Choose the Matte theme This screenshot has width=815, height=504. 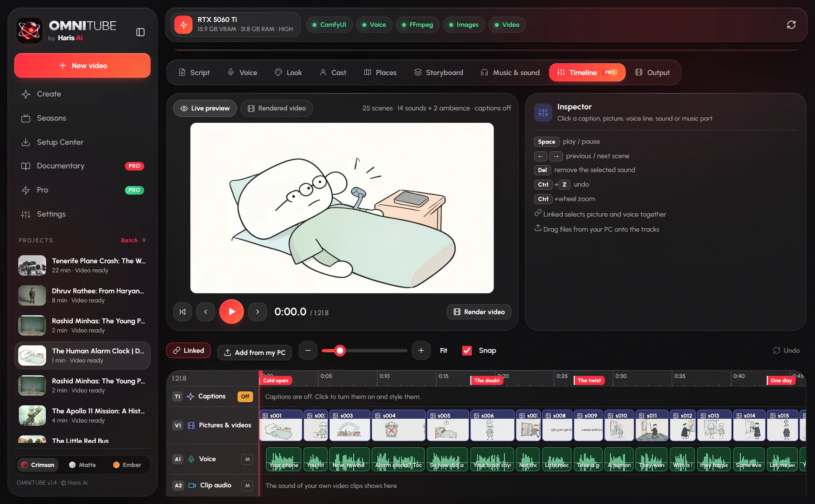click(82, 465)
